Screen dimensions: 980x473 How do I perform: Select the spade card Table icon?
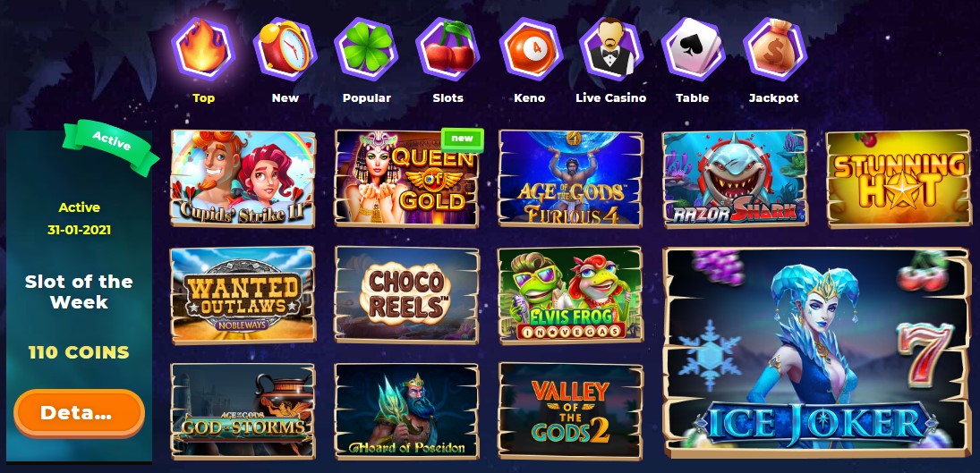[x=693, y=49]
